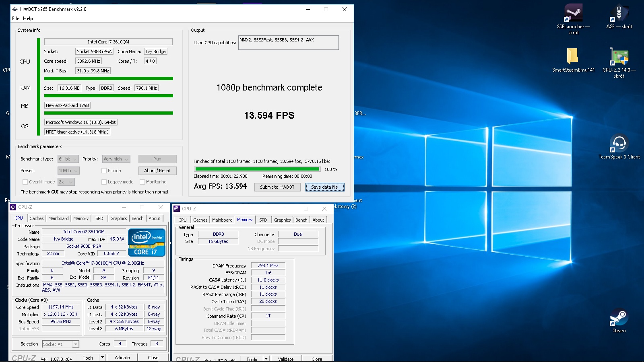Open SPD tab in left CPU-Z
Screen dimensions: 644x362
pyautogui.click(x=99, y=218)
